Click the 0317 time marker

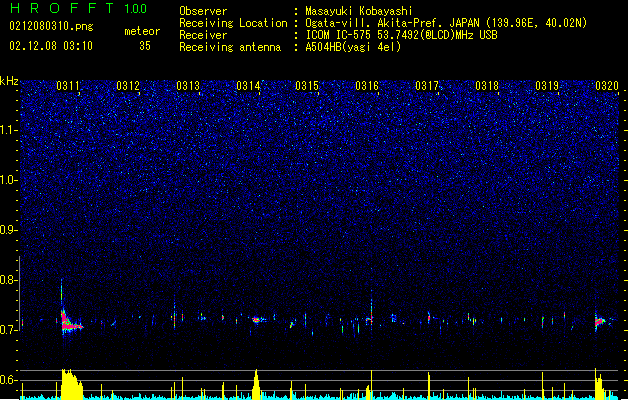click(427, 86)
